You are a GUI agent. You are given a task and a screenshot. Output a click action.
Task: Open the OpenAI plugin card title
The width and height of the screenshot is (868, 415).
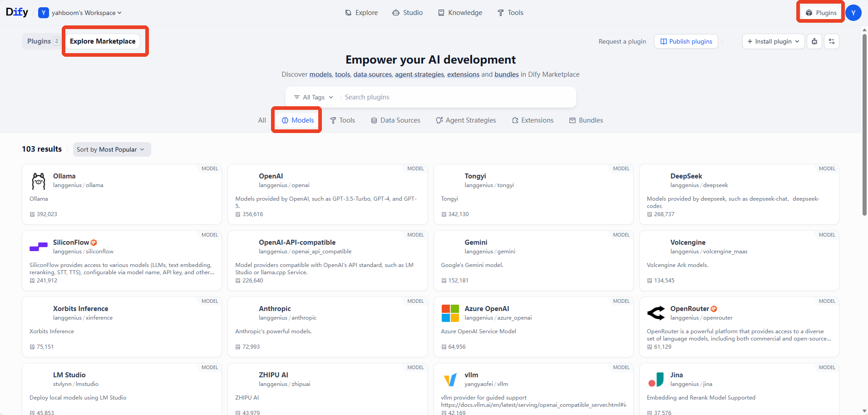point(271,176)
